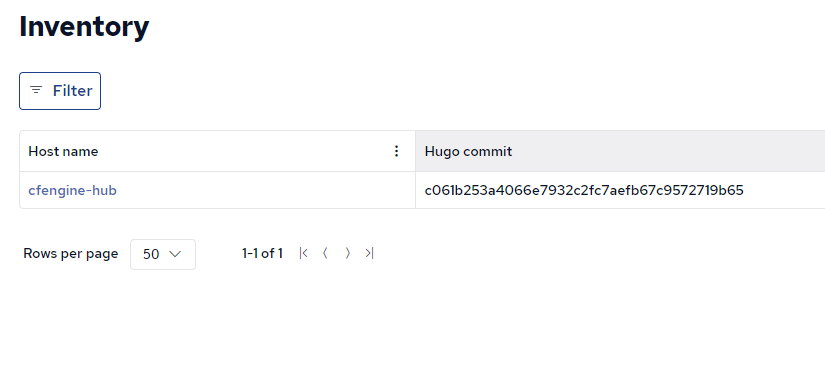The width and height of the screenshot is (825, 386).
Task: Jump to the first page
Action: (x=303, y=253)
